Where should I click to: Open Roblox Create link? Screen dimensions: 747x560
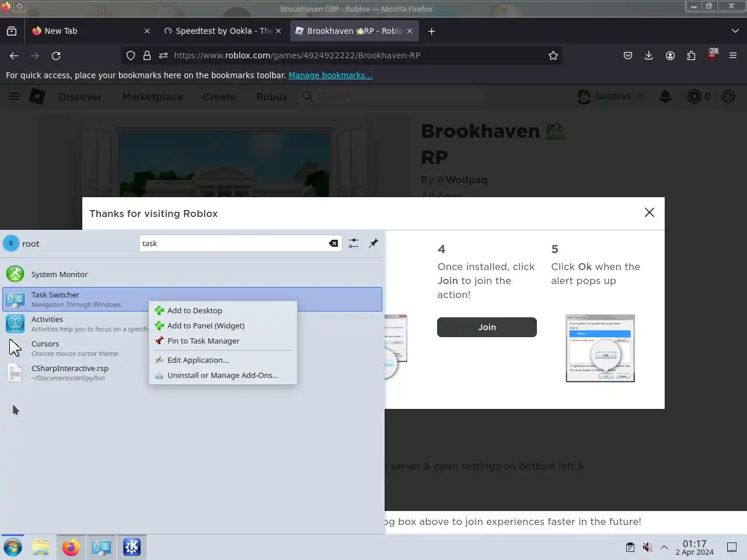pos(219,97)
